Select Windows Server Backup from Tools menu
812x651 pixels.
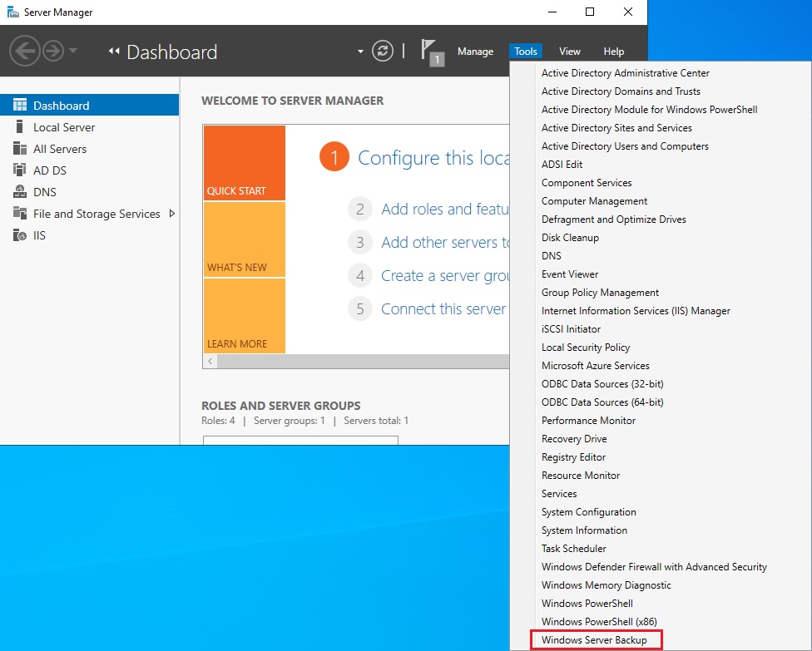[594, 640]
